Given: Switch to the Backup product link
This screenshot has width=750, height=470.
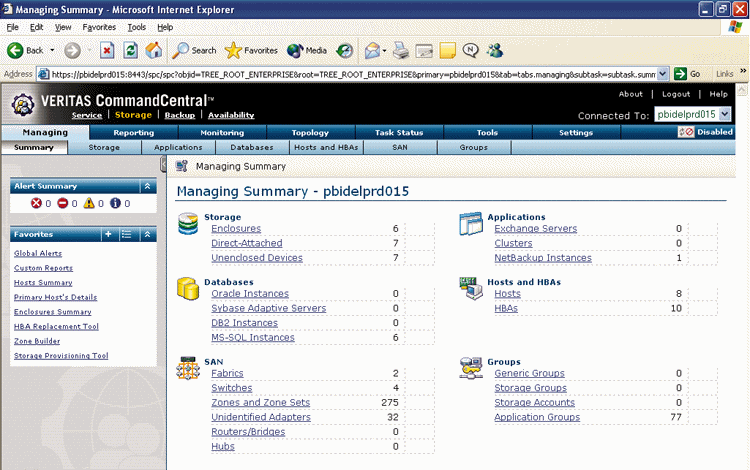Looking at the screenshot, I should pyautogui.click(x=180, y=115).
